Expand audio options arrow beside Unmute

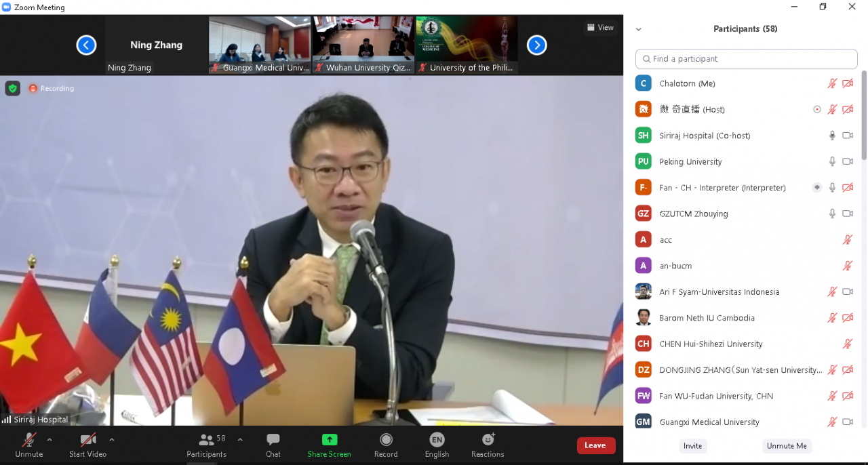(x=50, y=439)
